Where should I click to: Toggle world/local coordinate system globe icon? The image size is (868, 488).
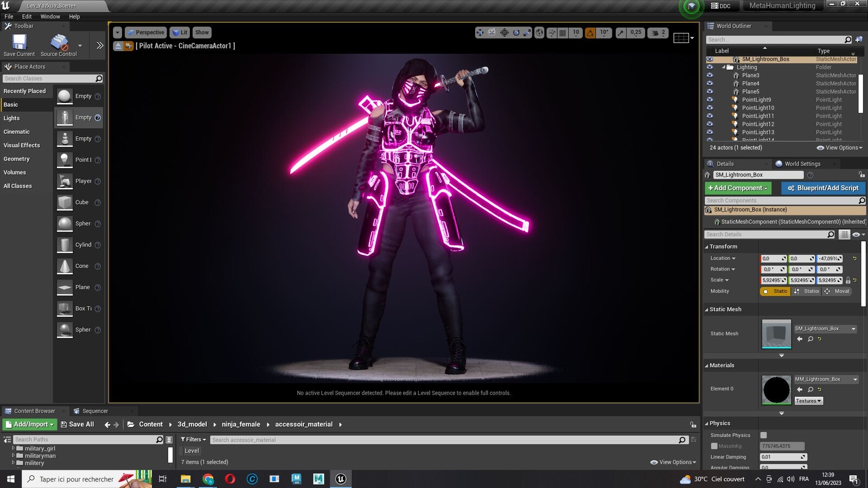point(539,33)
